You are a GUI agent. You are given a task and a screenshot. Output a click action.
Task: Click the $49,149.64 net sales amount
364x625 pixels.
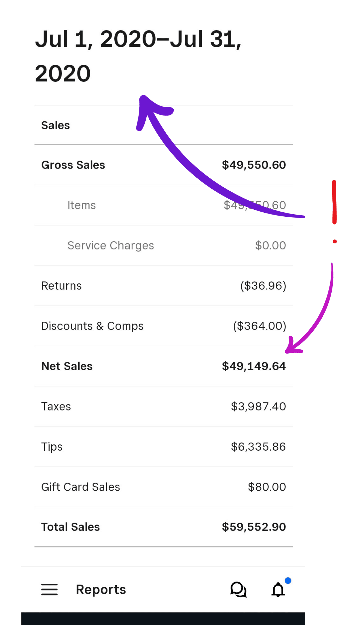tap(254, 366)
